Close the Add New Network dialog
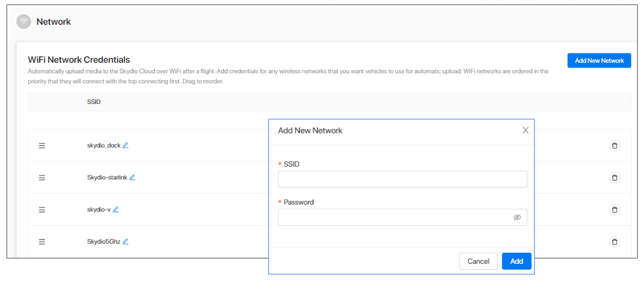This screenshot has height=287, width=644. [525, 130]
